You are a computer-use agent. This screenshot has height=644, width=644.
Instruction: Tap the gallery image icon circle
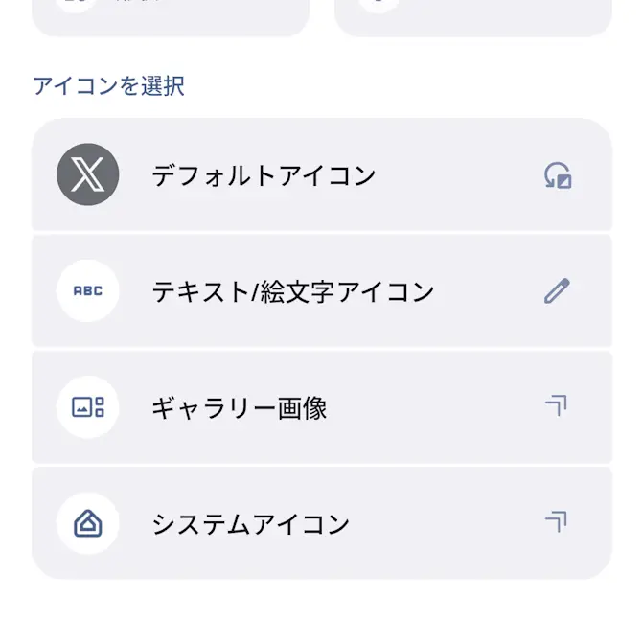[x=88, y=407]
